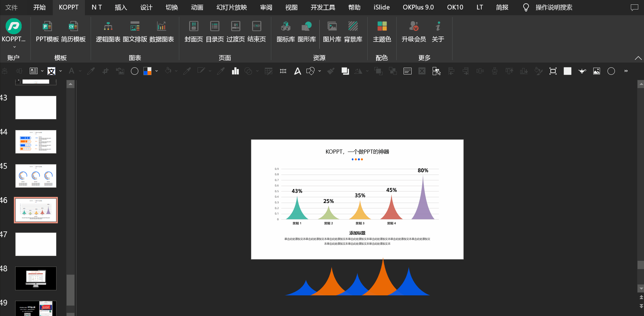This screenshot has width=644, height=316.
Task: Click the 文 character tool icon
Action: pos(51,71)
